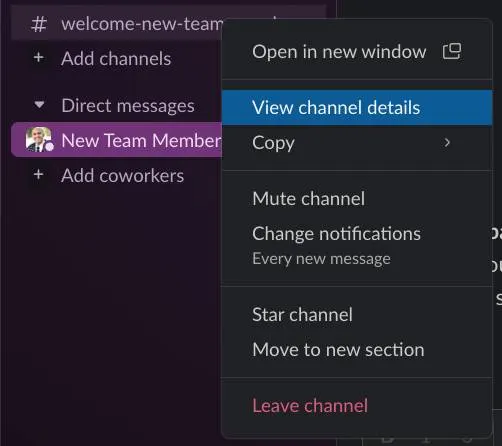Choose Open in new window menu entry
Screen dimensions: 502x446
[x=357, y=52]
